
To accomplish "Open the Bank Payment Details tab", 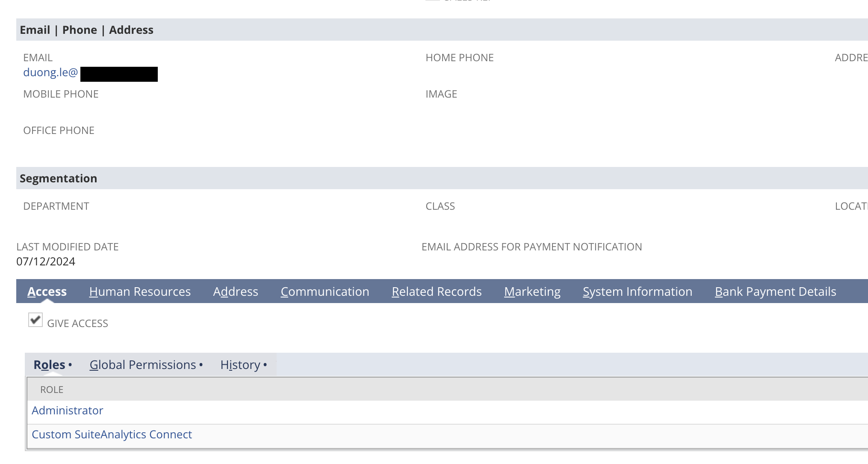I will pyautogui.click(x=776, y=291).
